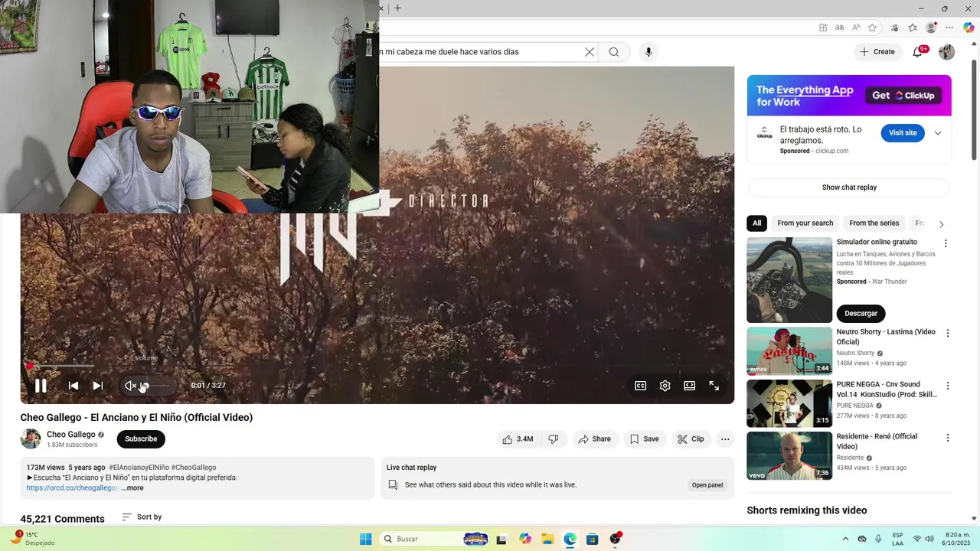Screen dimensions: 980x551
Task: Open the #CheoGallego hashtag
Action: tap(194, 468)
